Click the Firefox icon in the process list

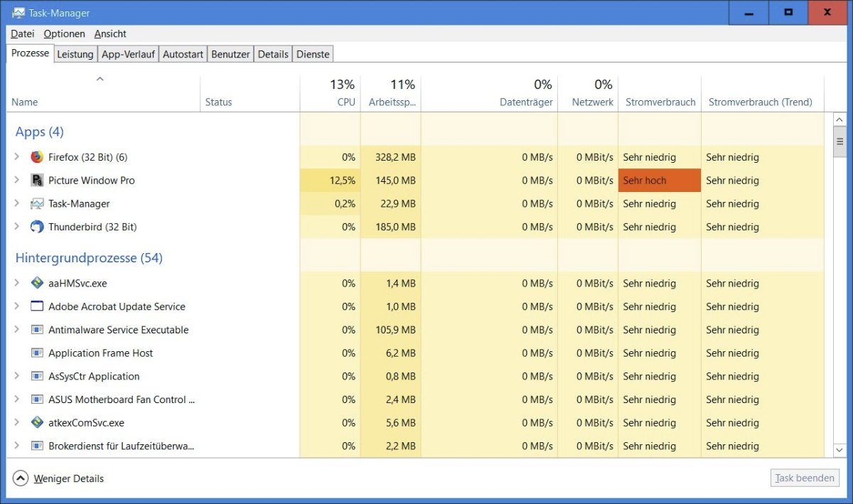(x=37, y=157)
